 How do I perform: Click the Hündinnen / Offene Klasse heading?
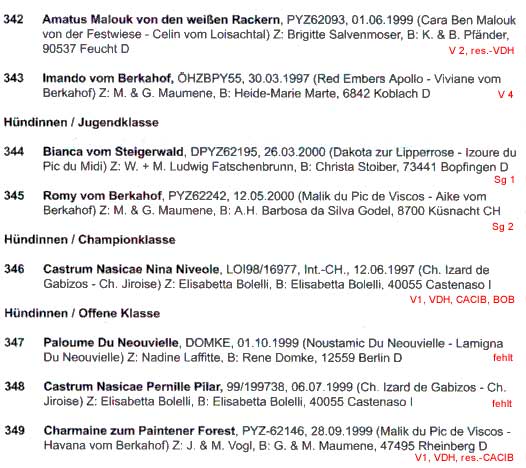click(x=82, y=313)
